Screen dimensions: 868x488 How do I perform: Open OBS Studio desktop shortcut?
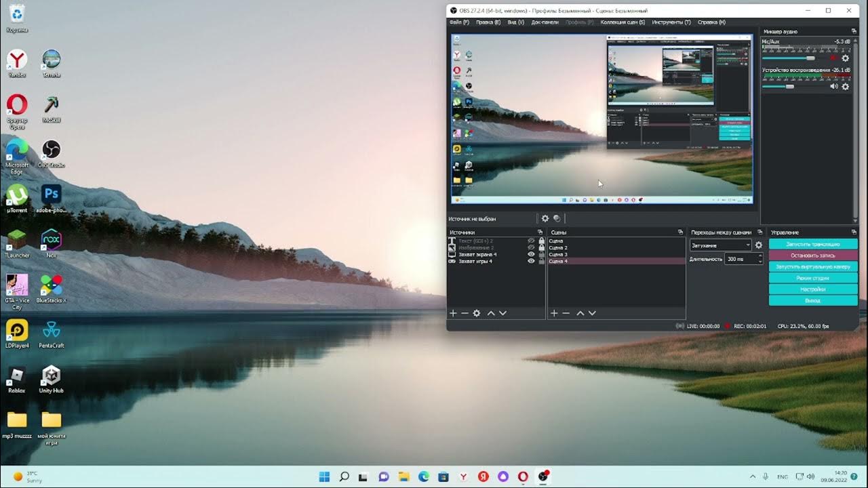(52, 154)
